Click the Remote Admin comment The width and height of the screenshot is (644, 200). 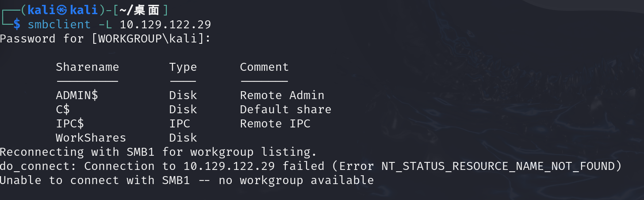click(x=282, y=95)
